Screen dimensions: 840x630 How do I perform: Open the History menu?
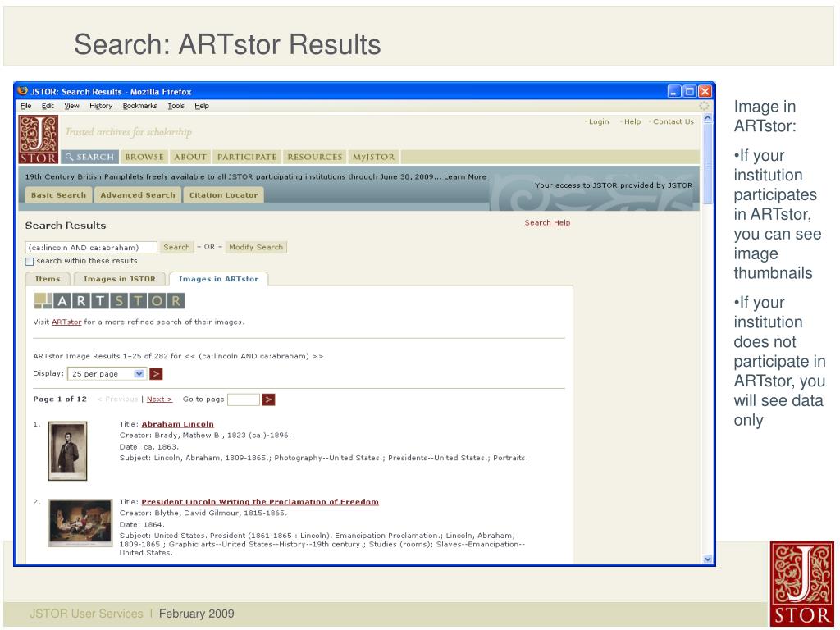[101, 106]
